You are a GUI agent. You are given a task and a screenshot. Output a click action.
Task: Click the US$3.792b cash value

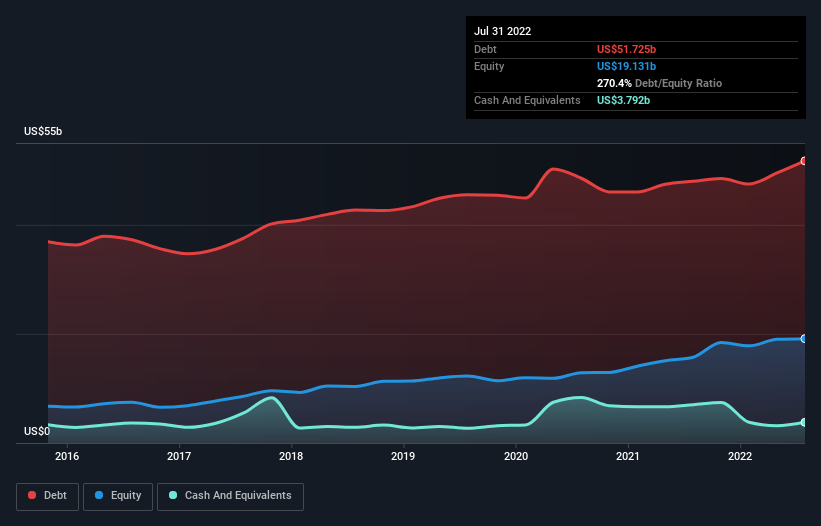tap(624, 100)
